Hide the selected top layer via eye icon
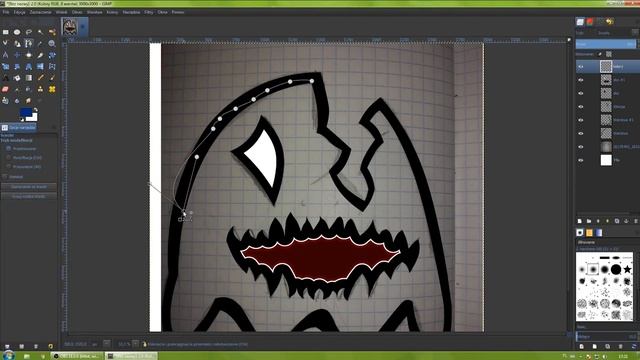This screenshot has height=360, width=640. click(x=581, y=67)
